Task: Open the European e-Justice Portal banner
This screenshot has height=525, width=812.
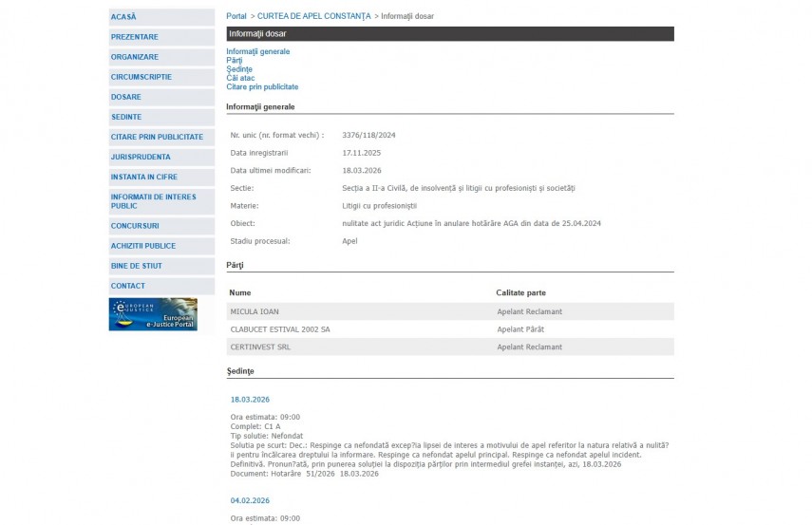Action: (153, 314)
